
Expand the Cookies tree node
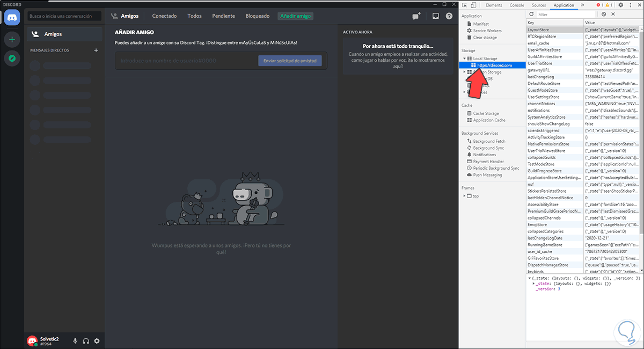pyautogui.click(x=464, y=92)
